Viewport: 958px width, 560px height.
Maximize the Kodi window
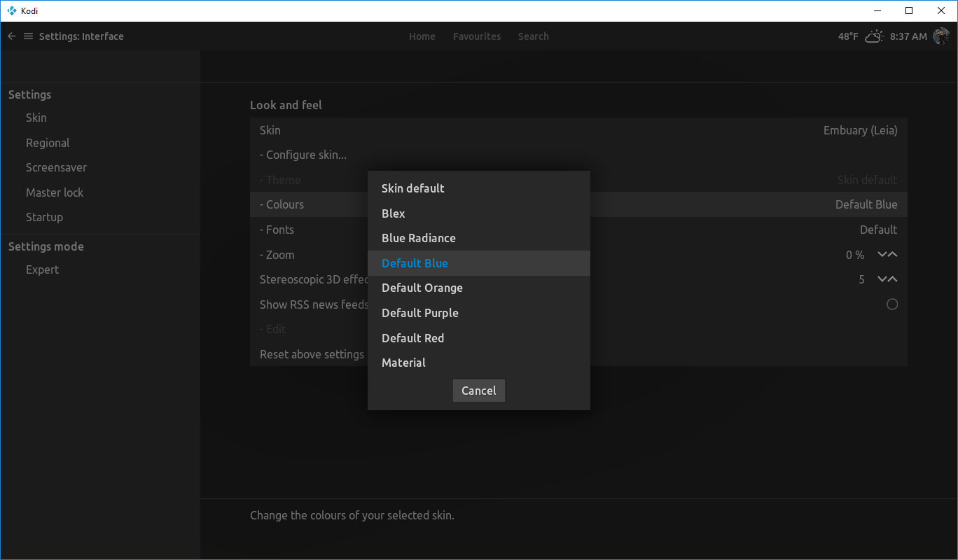909,10
